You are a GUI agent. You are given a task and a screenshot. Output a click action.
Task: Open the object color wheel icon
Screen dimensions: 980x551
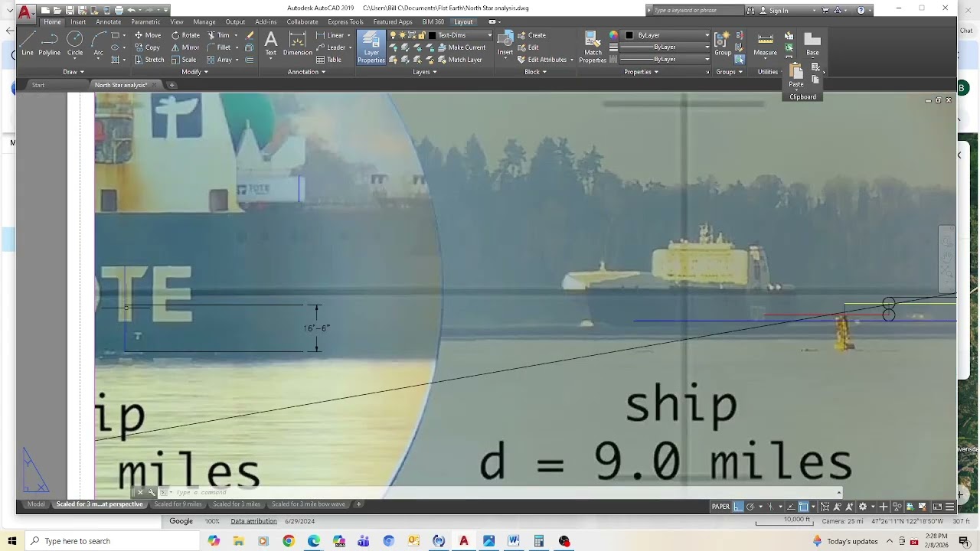613,35
